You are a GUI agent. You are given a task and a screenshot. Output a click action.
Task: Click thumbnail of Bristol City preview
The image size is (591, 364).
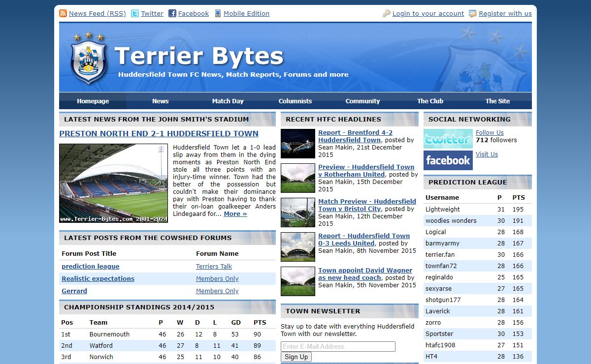pyautogui.click(x=298, y=212)
